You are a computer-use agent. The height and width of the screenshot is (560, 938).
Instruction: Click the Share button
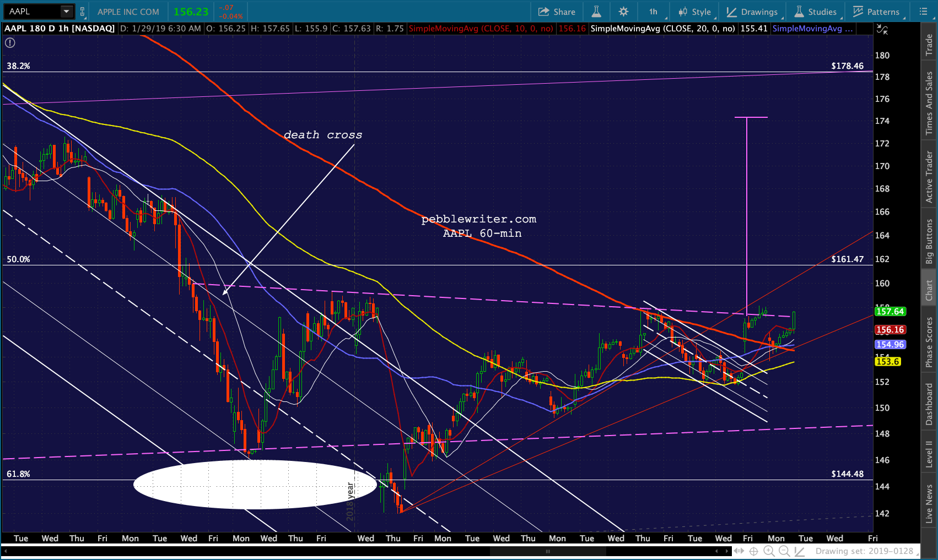557,12
